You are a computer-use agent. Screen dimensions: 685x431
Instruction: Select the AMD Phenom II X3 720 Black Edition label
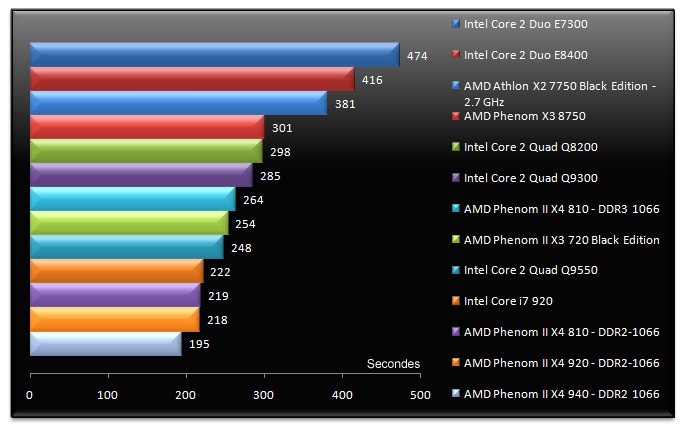(561, 240)
